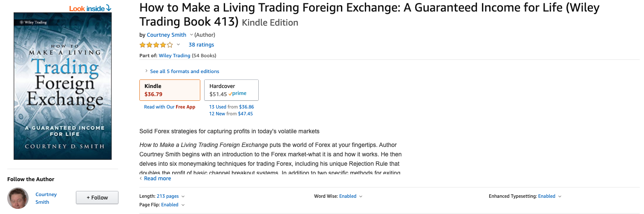This screenshot has width=644, height=214.
Task: Open the Wiley Trading series link
Action: pyautogui.click(x=174, y=56)
